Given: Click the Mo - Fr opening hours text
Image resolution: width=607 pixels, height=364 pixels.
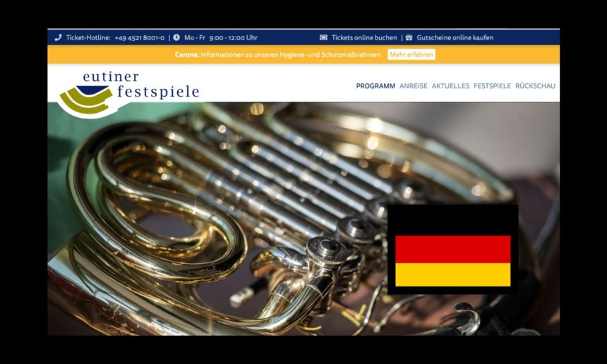Looking at the screenshot, I should 221,38.
